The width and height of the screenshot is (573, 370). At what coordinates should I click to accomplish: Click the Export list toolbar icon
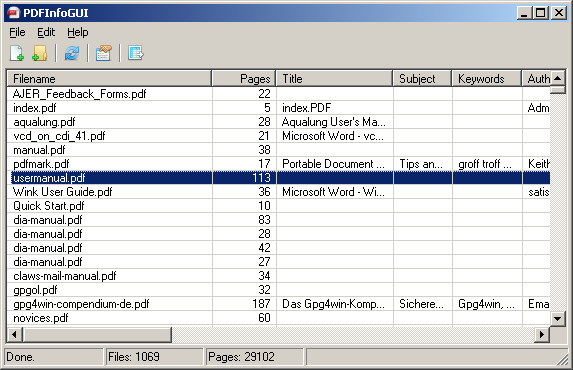pyautogui.click(x=136, y=53)
